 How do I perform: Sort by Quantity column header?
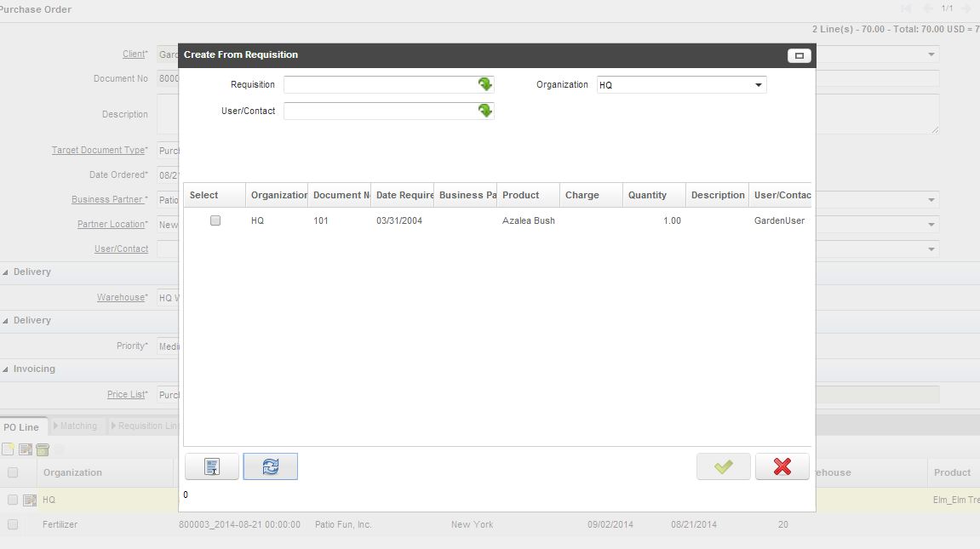(x=647, y=195)
